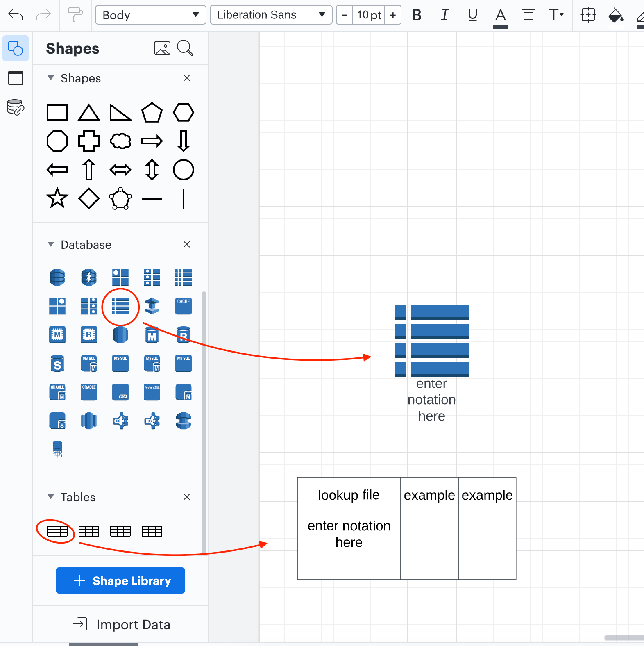Click the Shape Library button
644x646 pixels.
(x=120, y=580)
